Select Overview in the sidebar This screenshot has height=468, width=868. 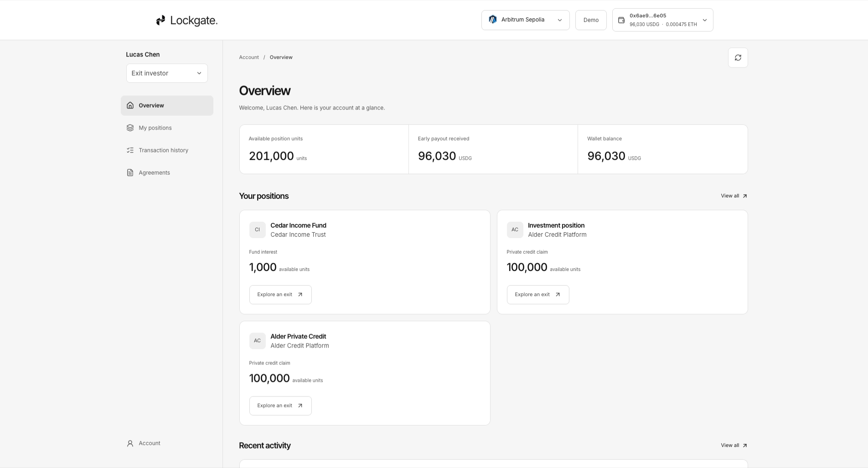(167, 105)
